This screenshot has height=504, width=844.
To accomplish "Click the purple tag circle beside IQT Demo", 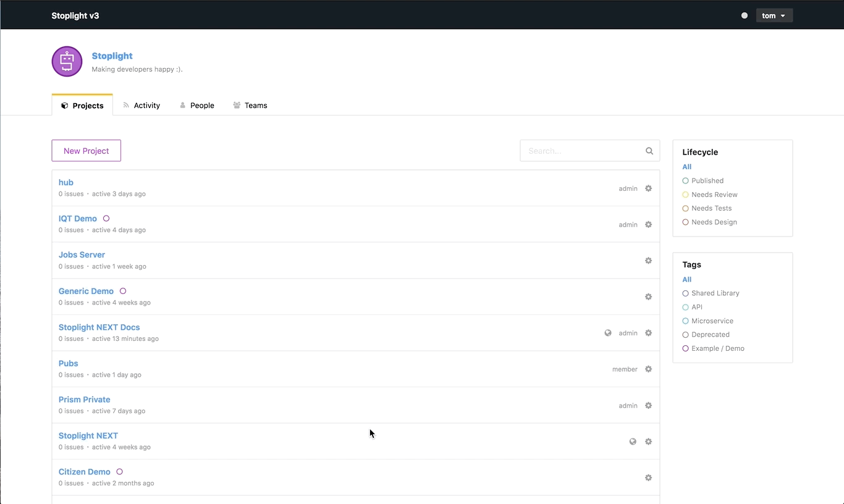I will coord(106,219).
